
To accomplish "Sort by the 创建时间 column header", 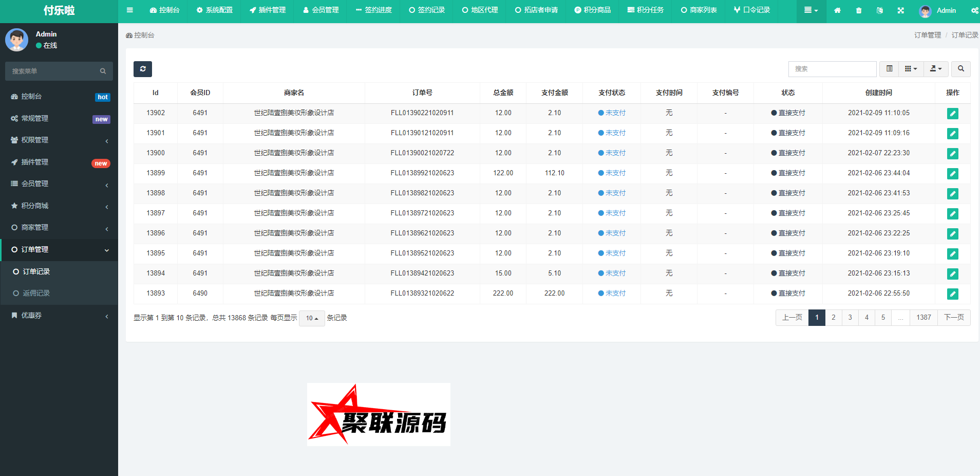I will (x=878, y=93).
